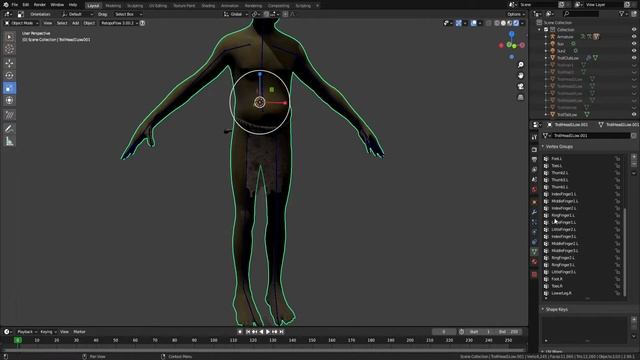Open the Global transform orientation dropdown
Image resolution: width=640 pixels, height=360 pixels.
click(x=236, y=14)
